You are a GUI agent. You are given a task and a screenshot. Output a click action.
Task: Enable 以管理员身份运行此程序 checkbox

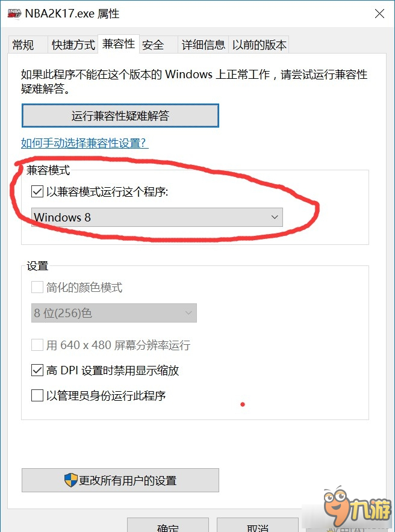(x=37, y=395)
